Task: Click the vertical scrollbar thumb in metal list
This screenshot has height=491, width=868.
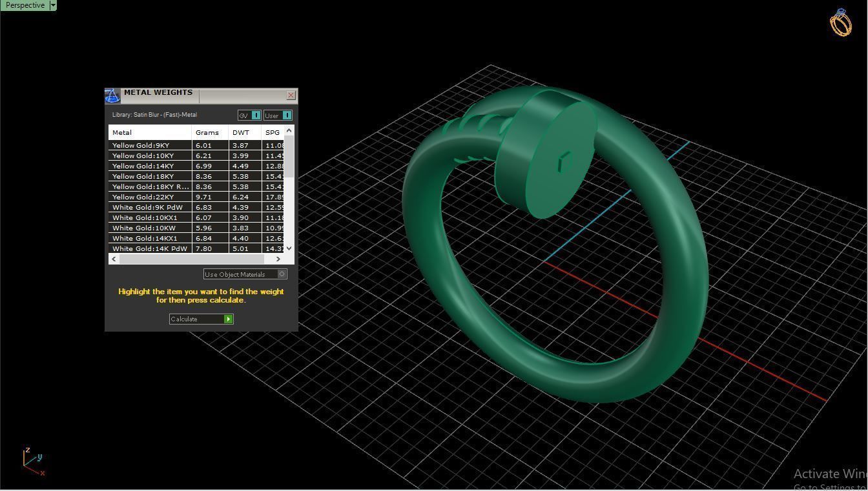Action: 289,156
